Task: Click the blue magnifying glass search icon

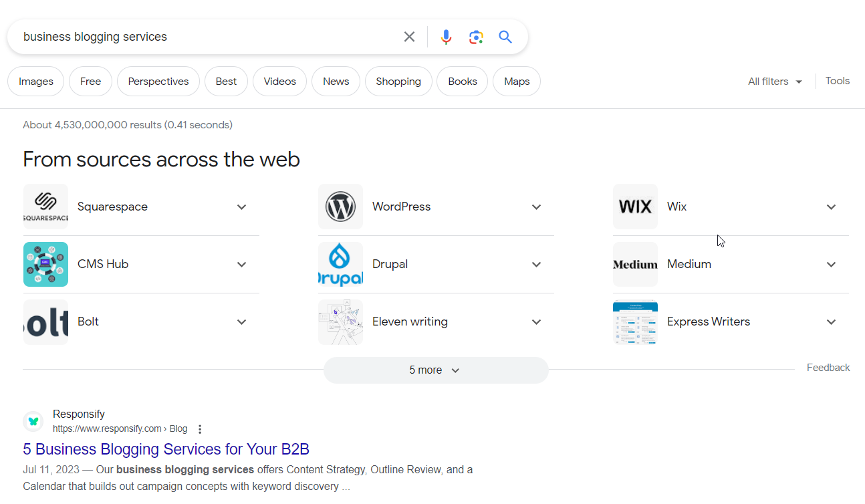Action: [x=505, y=37]
